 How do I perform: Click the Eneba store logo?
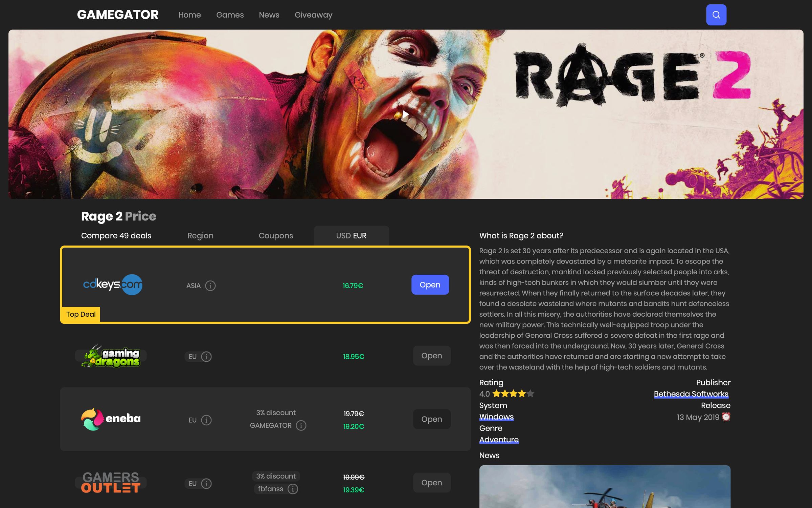(111, 419)
